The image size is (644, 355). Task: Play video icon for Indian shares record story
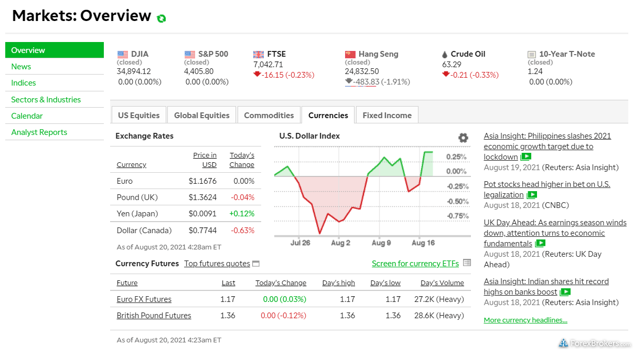(565, 291)
